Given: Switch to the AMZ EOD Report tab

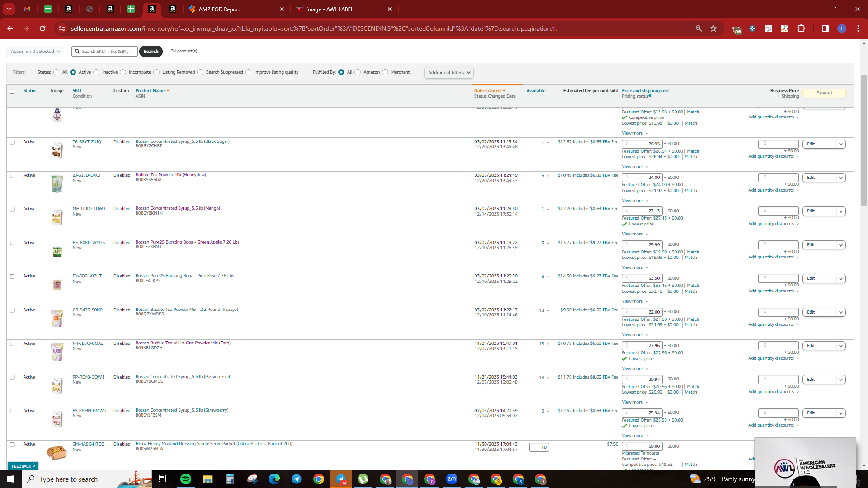Looking at the screenshot, I should 236,9.
